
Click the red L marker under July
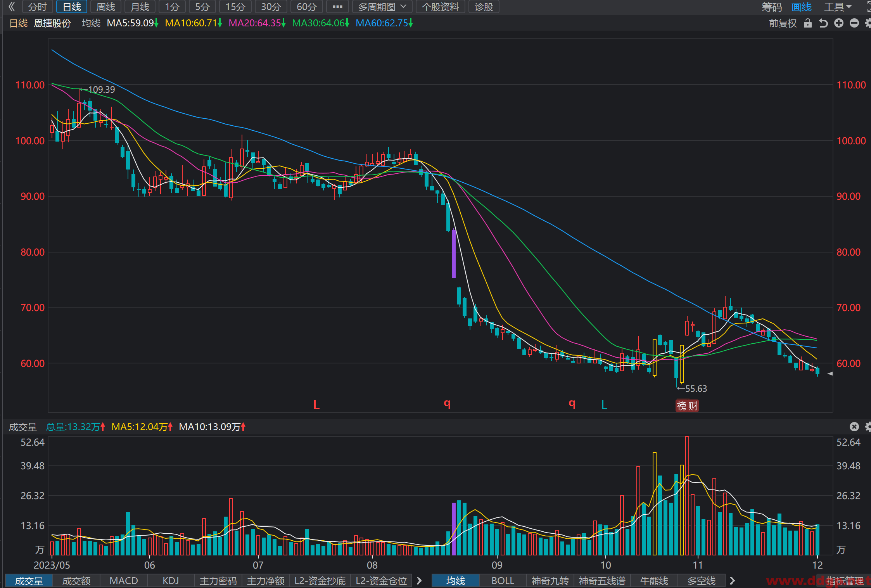pos(316,405)
